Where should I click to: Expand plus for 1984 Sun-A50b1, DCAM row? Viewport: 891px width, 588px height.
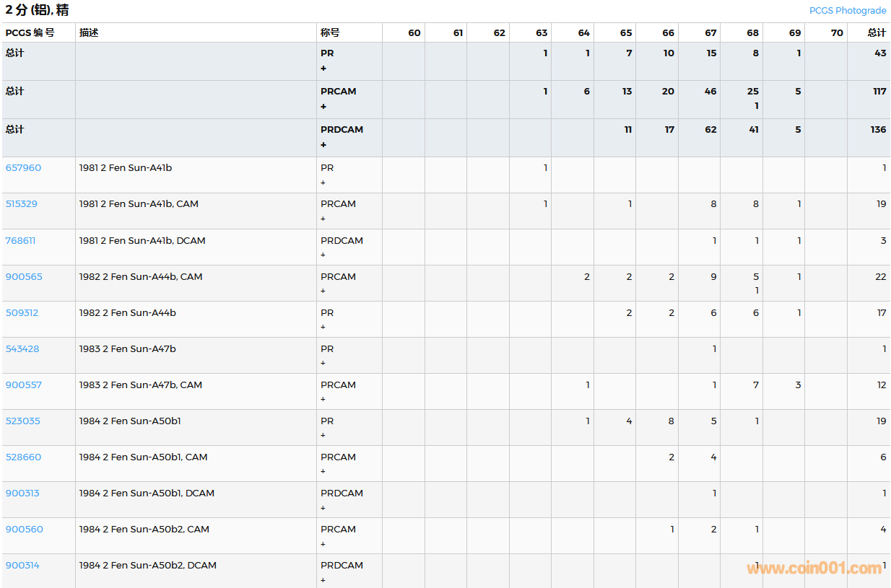(323, 508)
